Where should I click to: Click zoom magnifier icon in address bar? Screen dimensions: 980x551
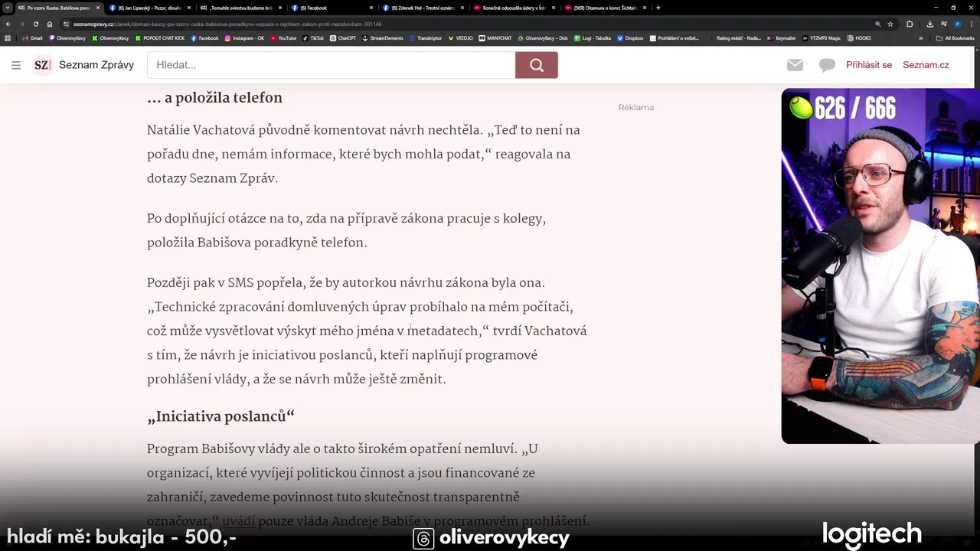click(x=877, y=24)
